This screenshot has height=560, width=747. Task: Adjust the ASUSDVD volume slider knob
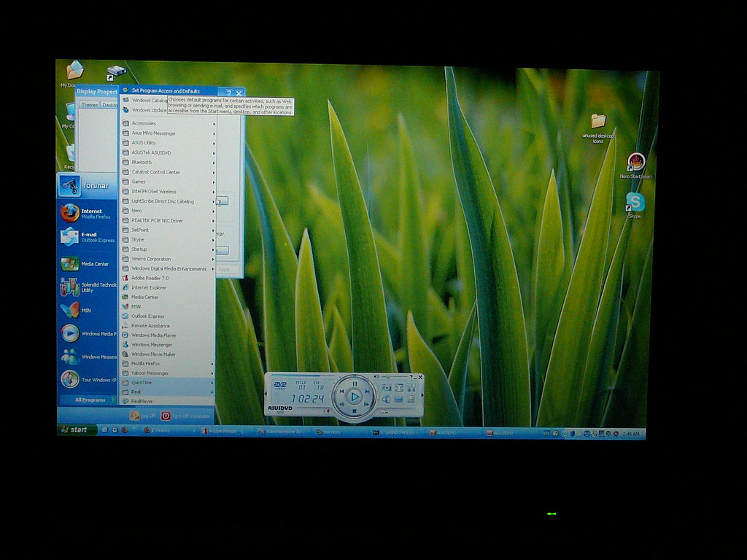[388, 377]
